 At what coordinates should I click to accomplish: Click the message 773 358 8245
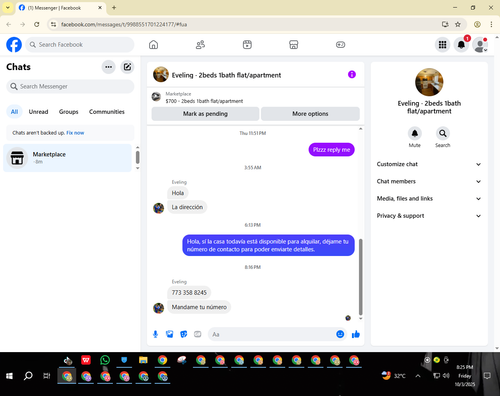189,293
